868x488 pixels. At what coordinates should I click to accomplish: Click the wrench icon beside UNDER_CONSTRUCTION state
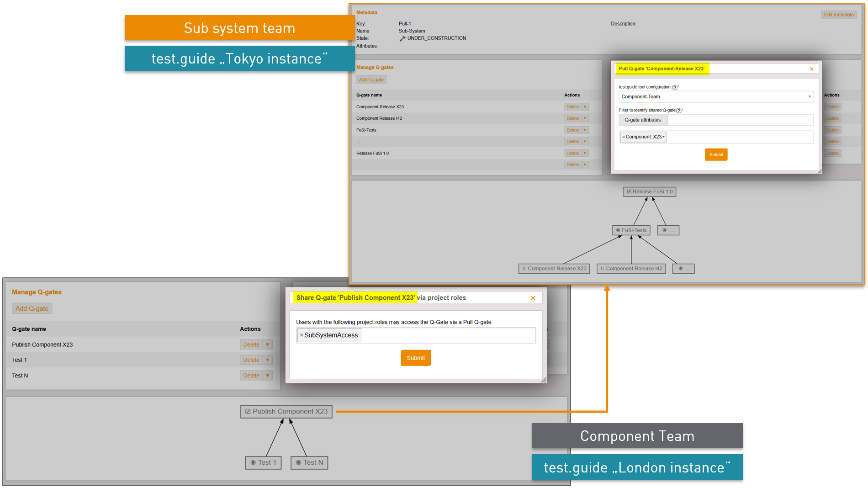click(x=402, y=39)
